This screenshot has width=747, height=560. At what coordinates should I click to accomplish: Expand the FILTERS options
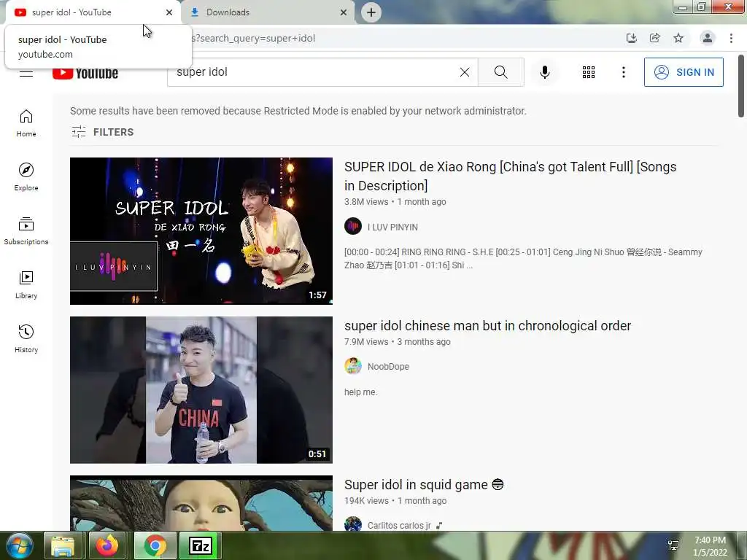[102, 132]
